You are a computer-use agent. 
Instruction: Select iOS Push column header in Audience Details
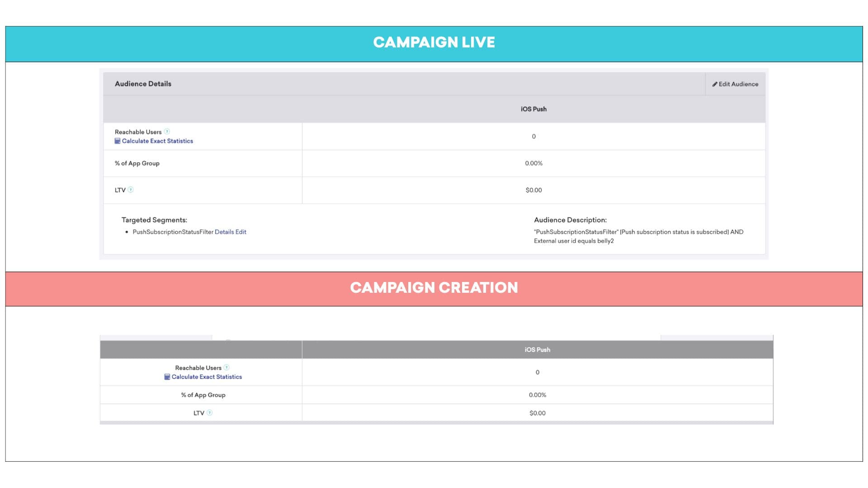pyautogui.click(x=533, y=109)
